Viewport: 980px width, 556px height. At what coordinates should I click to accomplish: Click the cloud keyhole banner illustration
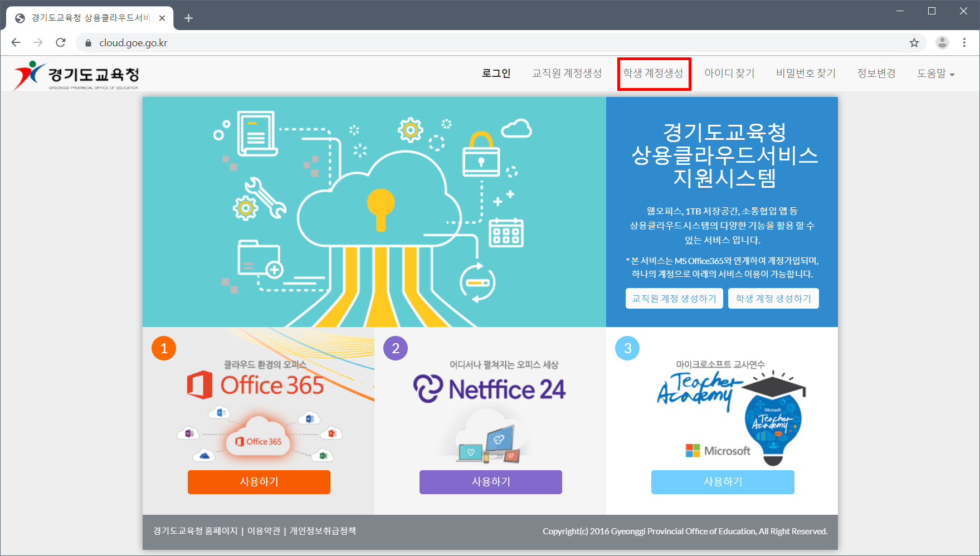pos(374,212)
